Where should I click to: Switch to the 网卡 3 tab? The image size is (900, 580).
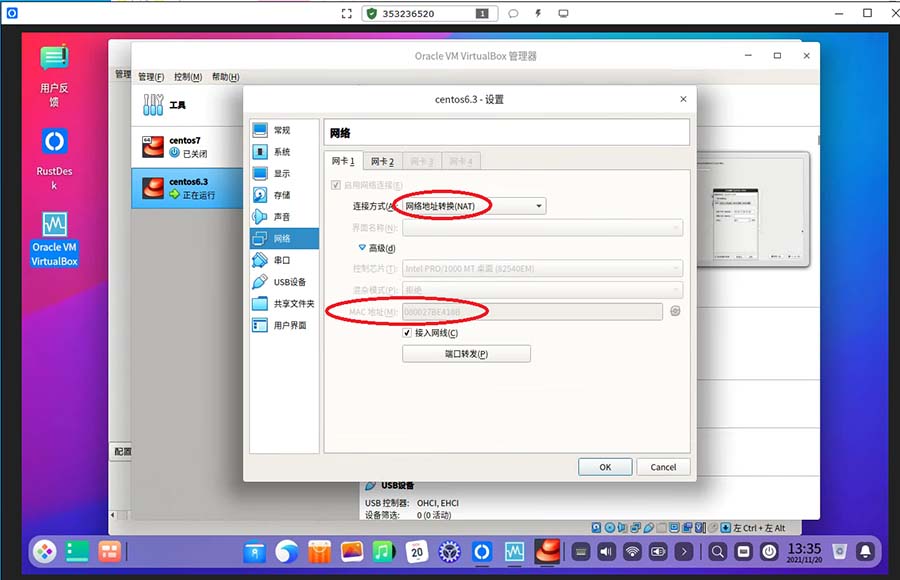pyautogui.click(x=421, y=161)
